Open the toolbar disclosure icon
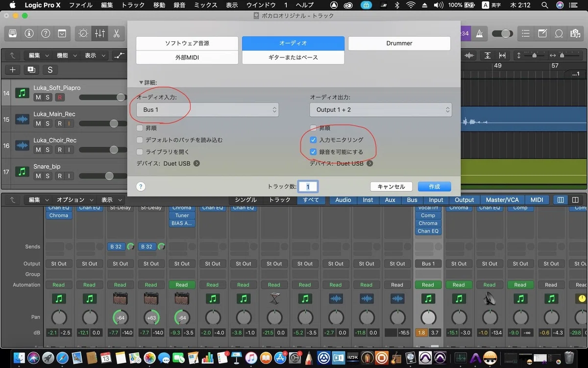Screen dimensions: 588x368 pos(62,33)
